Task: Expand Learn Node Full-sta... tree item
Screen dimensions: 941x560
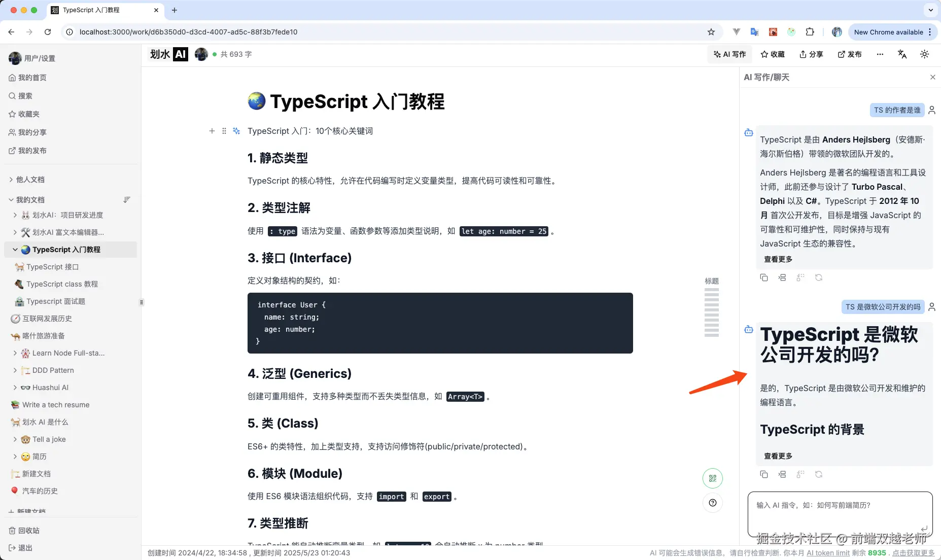Action: [x=15, y=353]
